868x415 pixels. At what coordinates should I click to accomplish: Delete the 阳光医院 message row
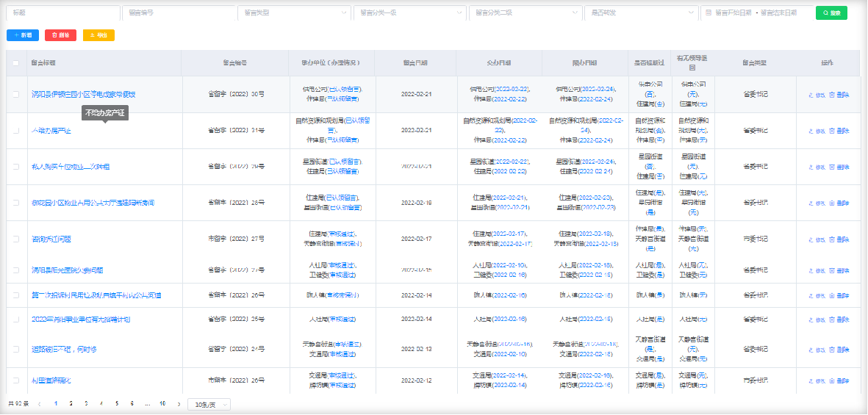point(839,270)
